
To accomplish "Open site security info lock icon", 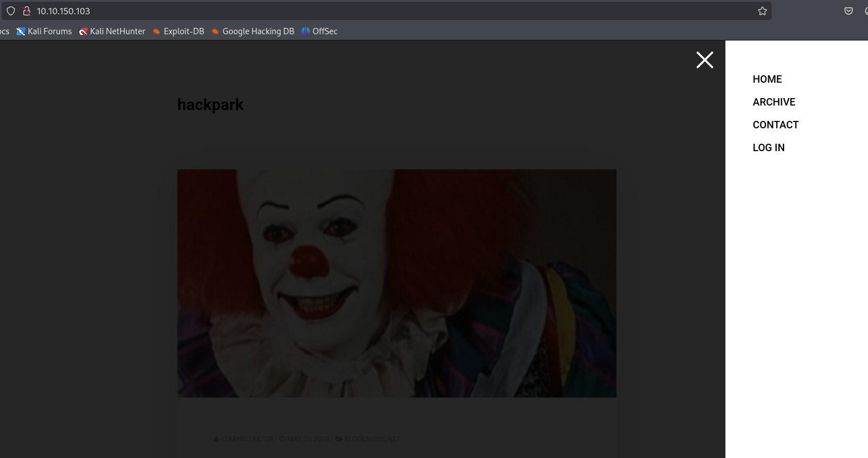I will 26,11.
